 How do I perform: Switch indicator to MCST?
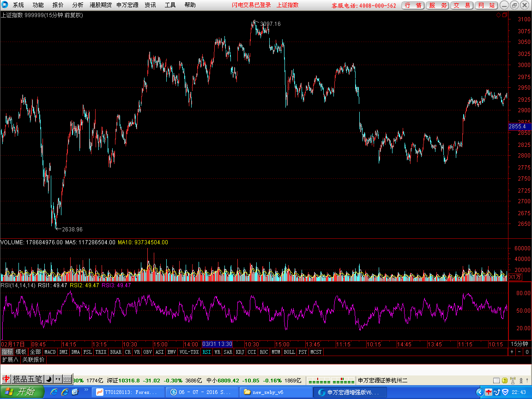tap(316, 352)
